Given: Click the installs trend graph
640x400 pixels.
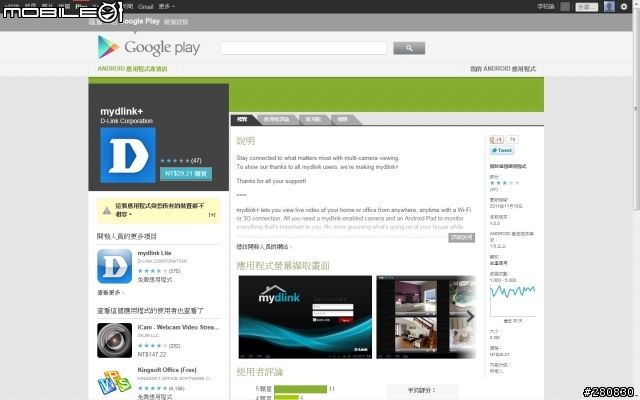Looking at the screenshot, I should [x=513, y=300].
